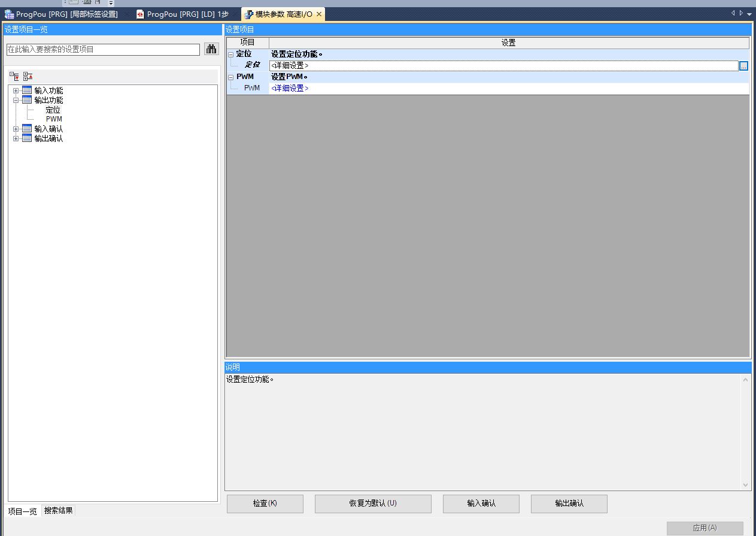This screenshot has height=536, width=756.
Task: Click the setting item search field
Action: (x=103, y=50)
